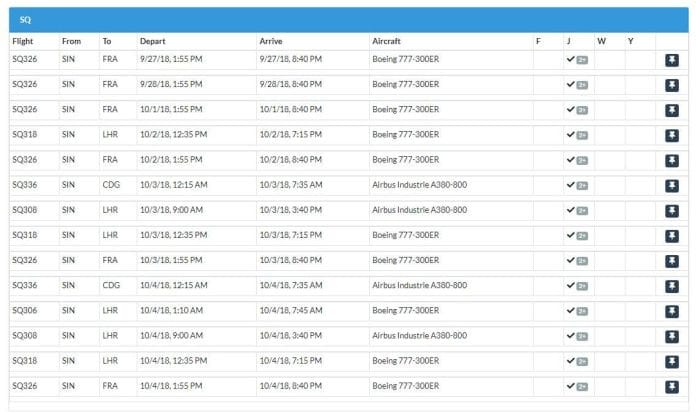Pin the SQ318 flight departing 10/4/18
The width and height of the screenshot is (696, 412).
tap(672, 361)
